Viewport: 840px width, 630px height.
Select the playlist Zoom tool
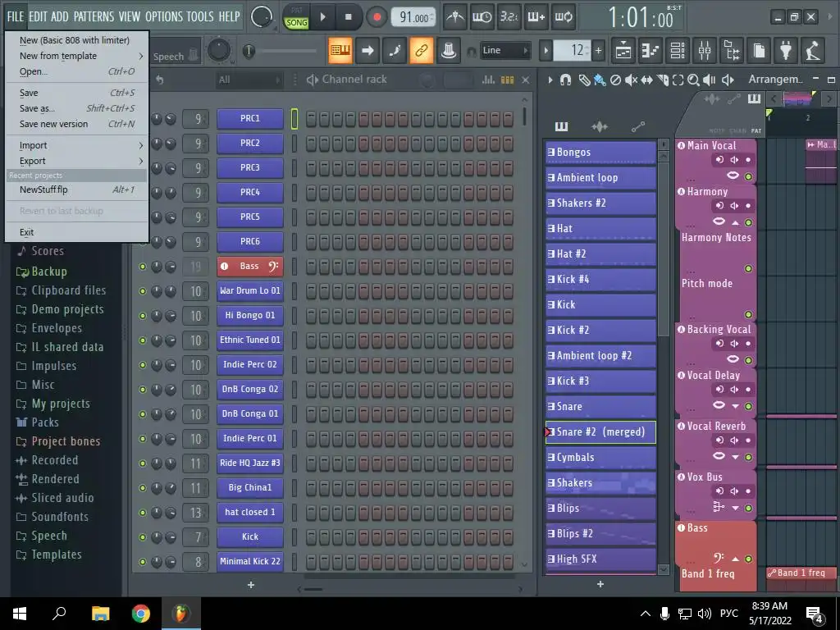coord(693,80)
